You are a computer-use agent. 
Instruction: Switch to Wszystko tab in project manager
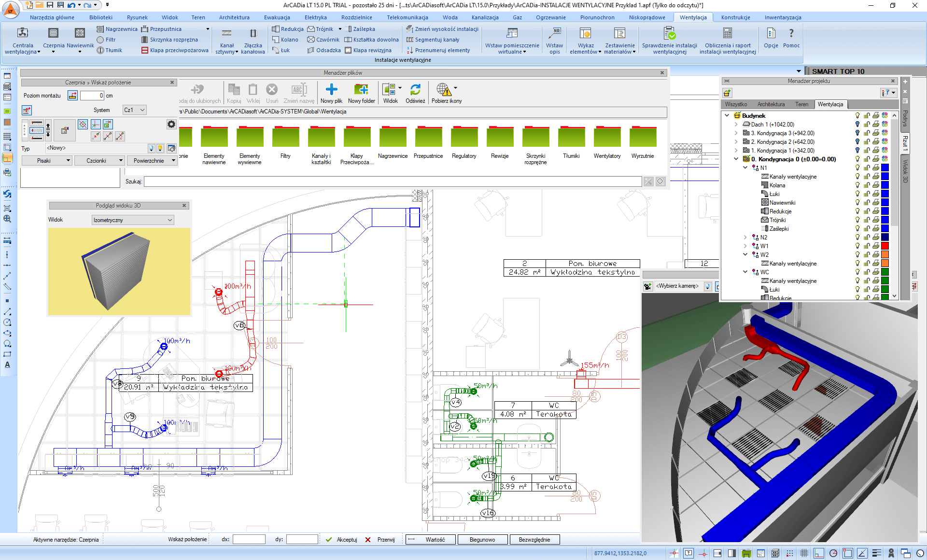click(x=736, y=104)
